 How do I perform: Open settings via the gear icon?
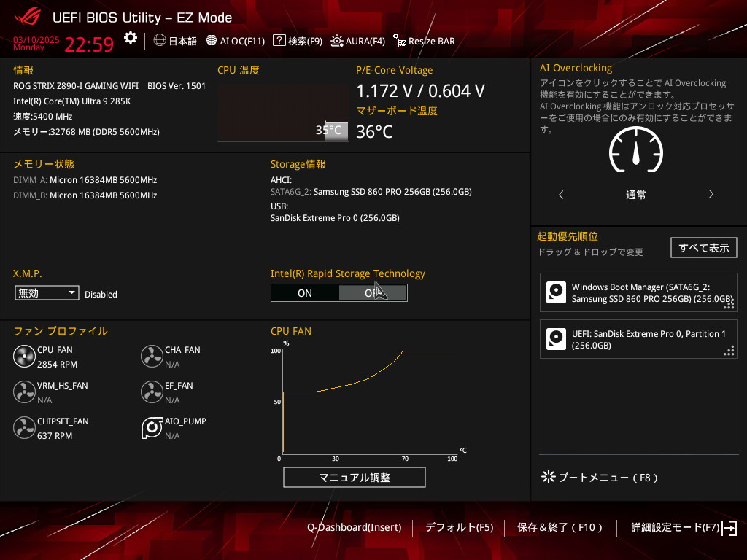(130, 38)
